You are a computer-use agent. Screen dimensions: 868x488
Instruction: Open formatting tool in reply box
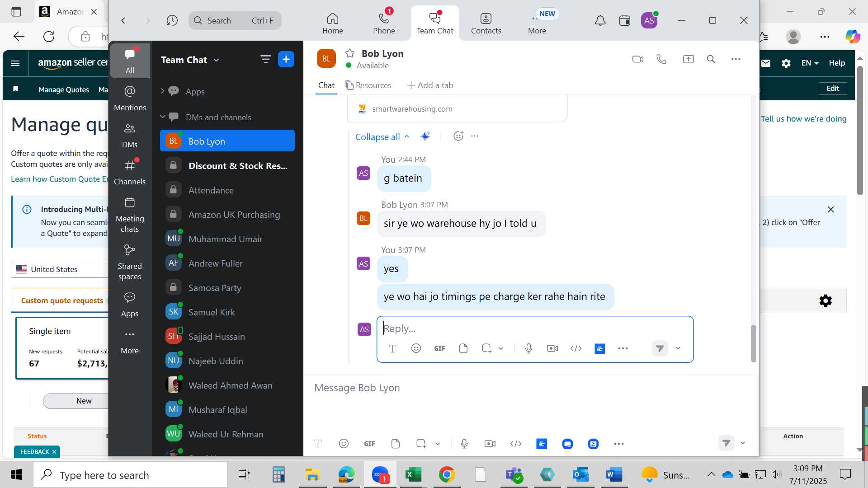[392, 348]
